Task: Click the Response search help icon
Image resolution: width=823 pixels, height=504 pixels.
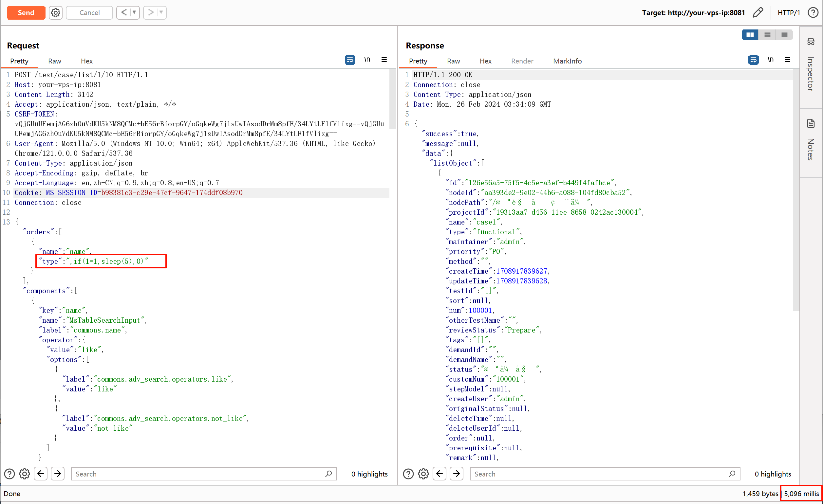Action: point(408,474)
